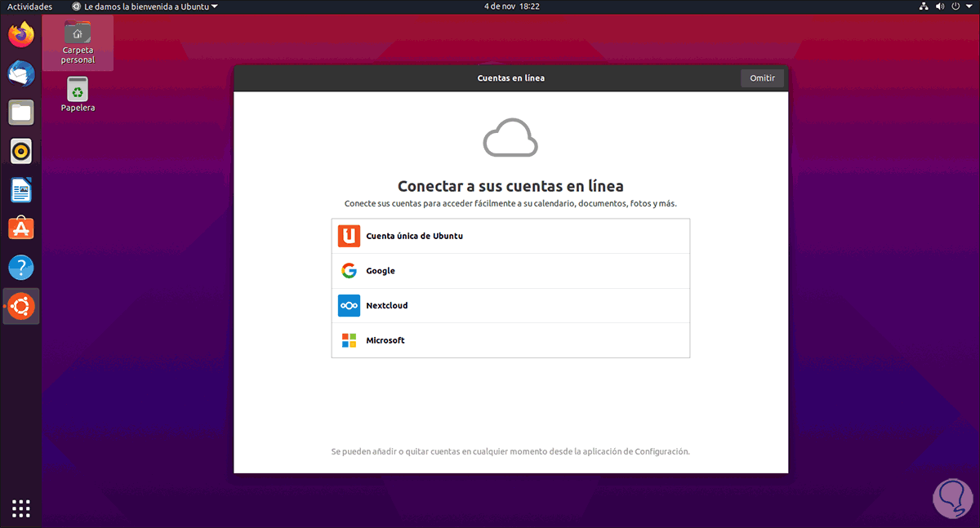Select Carpeta personal desktop icon
This screenshot has width=980, height=528.
tap(78, 43)
